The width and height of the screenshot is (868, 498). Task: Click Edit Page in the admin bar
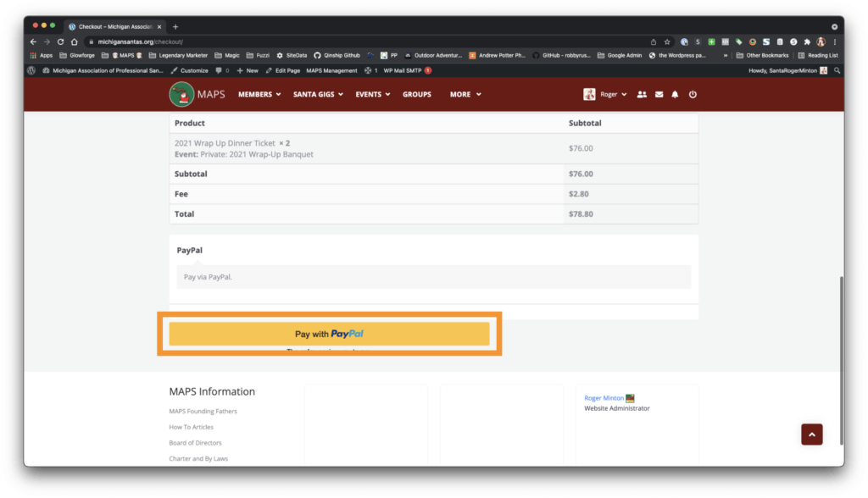[x=283, y=71]
